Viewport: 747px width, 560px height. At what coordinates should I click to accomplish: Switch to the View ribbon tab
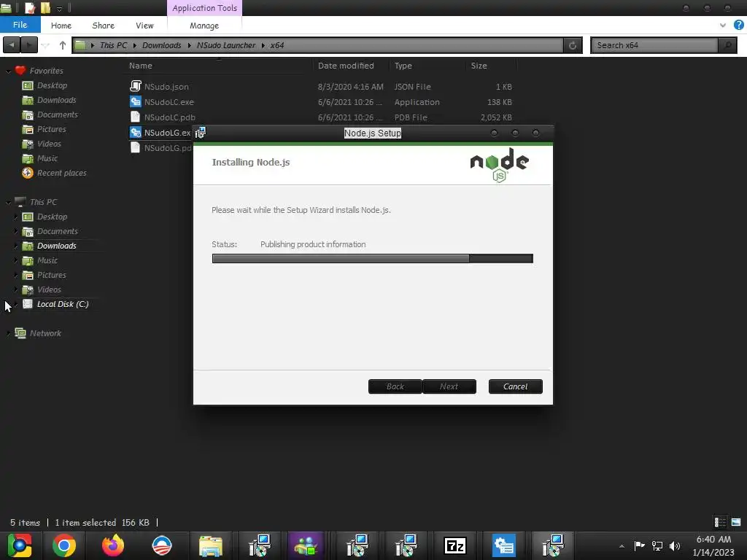[x=144, y=26]
